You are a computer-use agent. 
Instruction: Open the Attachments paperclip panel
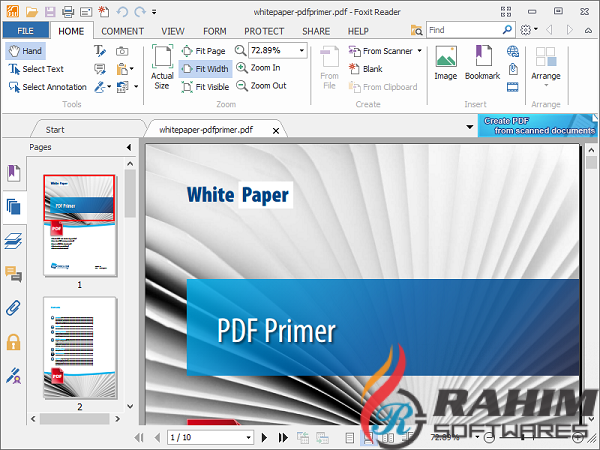pos(13,308)
